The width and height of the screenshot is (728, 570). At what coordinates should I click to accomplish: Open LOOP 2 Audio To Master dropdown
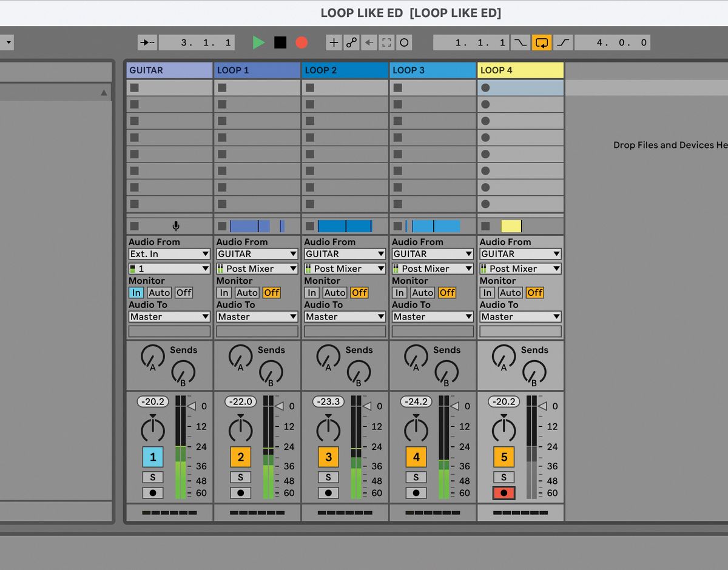[x=345, y=317]
